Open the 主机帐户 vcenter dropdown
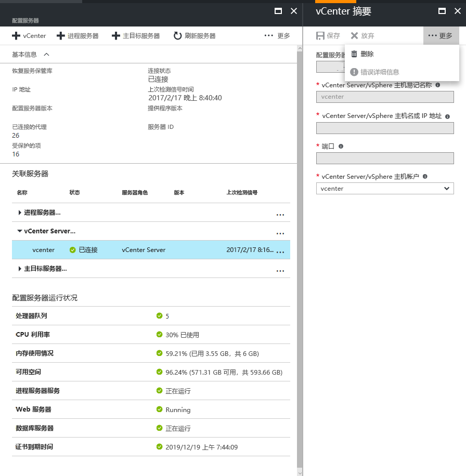 (x=385, y=189)
